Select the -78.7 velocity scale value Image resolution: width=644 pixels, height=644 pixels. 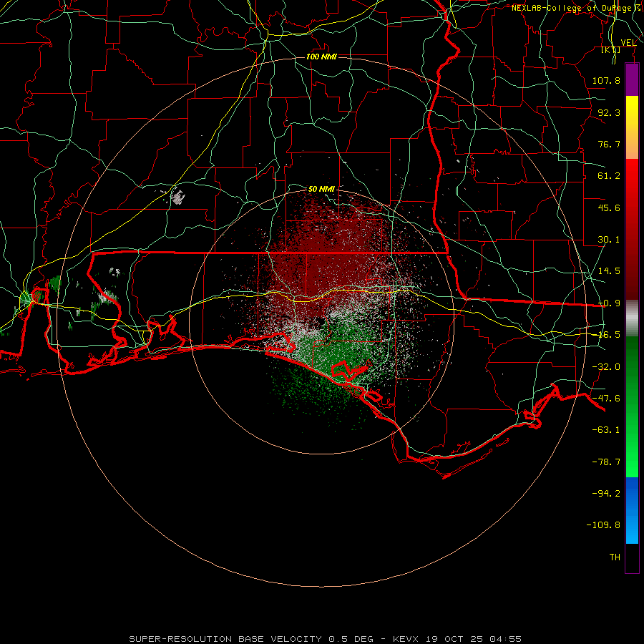tap(606, 462)
